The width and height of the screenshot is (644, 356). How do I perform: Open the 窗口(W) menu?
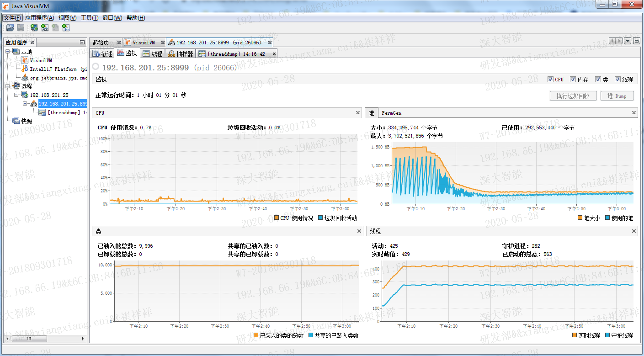click(112, 18)
